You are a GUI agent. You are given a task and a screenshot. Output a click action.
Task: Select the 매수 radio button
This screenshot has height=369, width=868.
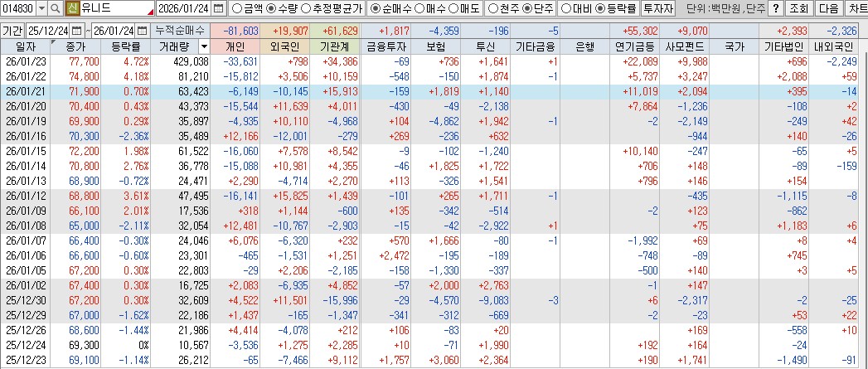[x=419, y=8]
